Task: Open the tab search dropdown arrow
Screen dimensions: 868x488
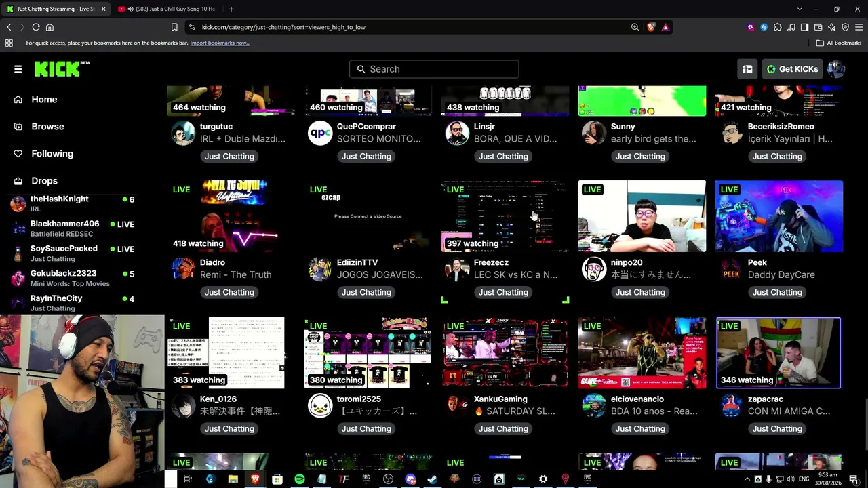Action: (x=800, y=9)
